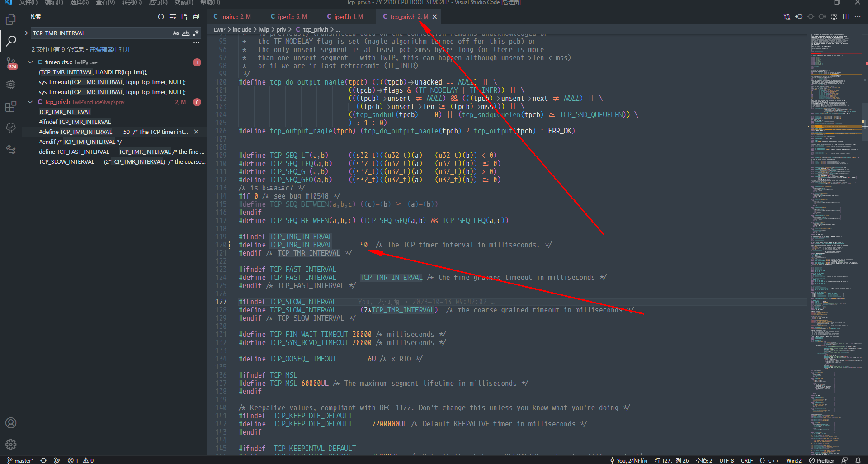Image resolution: width=868 pixels, height=464 pixels.
Task: Open the 运行(R) menu
Action: click(158, 2)
